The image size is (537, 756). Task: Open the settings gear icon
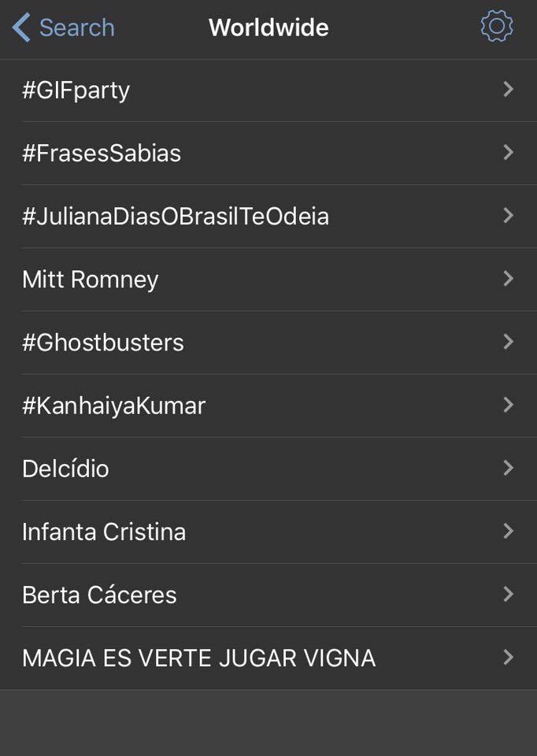[496, 27]
